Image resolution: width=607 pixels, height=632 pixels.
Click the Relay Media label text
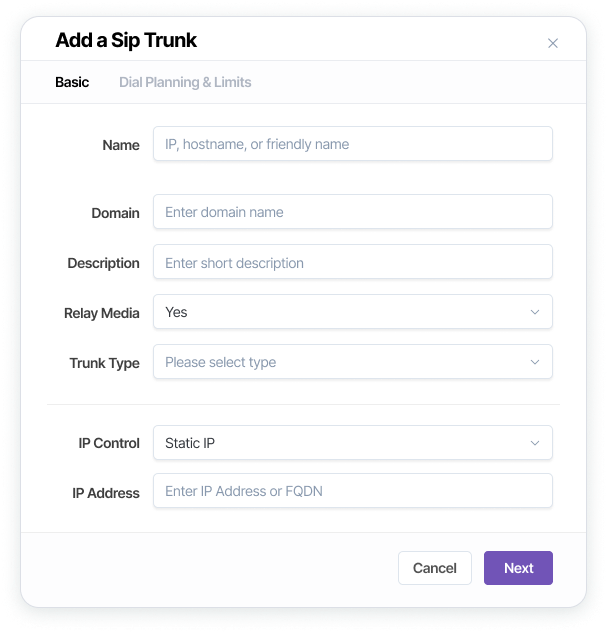[x=102, y=313]
